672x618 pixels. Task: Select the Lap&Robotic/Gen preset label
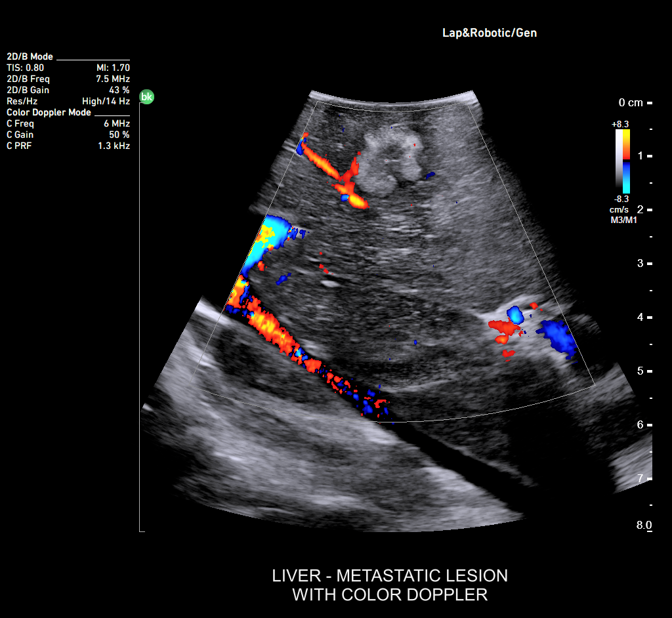pos(489,32)
